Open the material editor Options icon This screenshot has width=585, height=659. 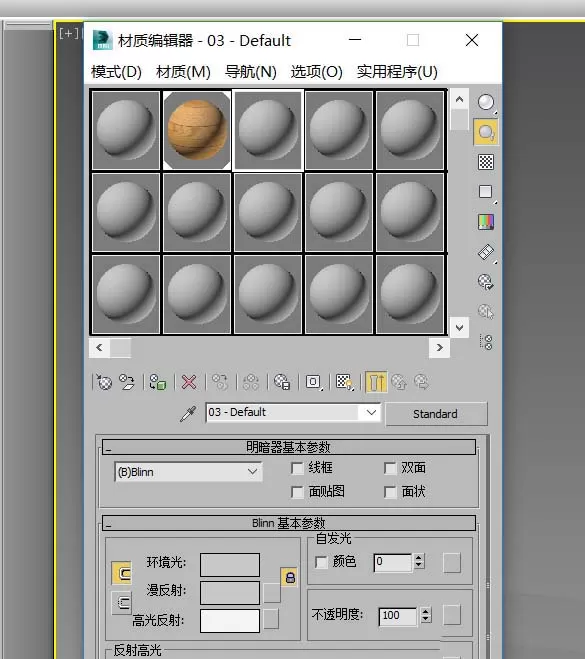pos(486,282)
